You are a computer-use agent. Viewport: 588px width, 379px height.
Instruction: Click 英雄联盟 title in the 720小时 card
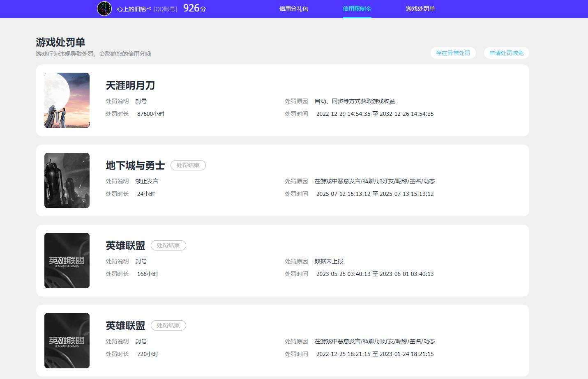[x=125, y=326]
